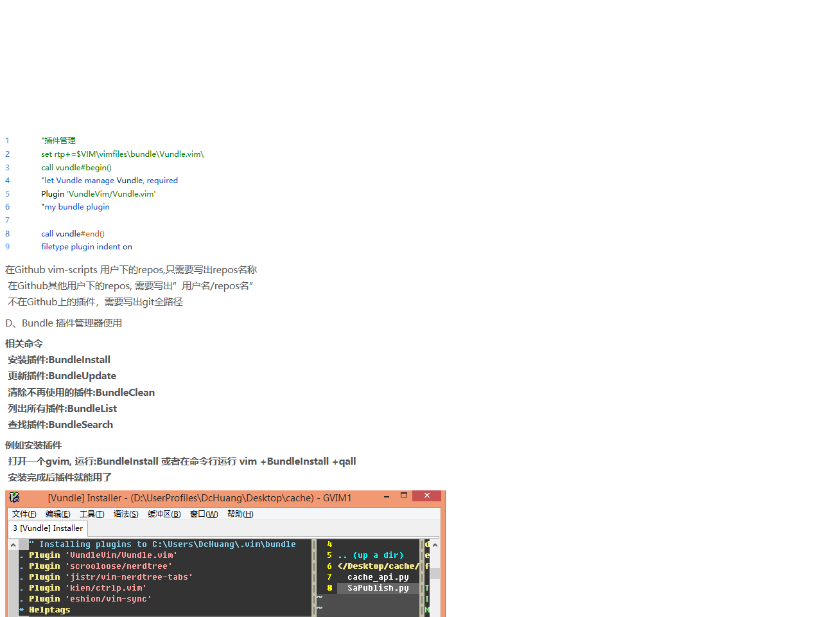Open the 缓冲区(B) menu in GVIM
This screenshot has height=617, width=840.
(164, 514)
